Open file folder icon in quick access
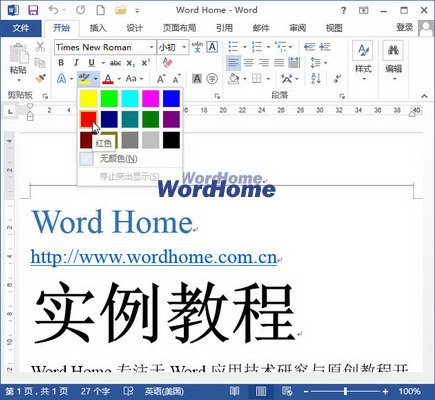The image size is (435, 400). pos(121,10)
